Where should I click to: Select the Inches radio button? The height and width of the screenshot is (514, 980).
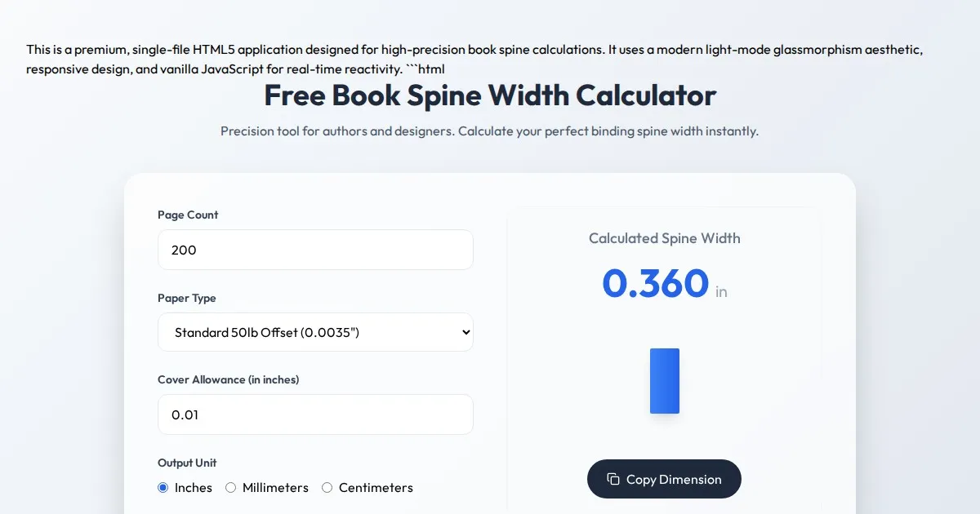coord(163,488)
